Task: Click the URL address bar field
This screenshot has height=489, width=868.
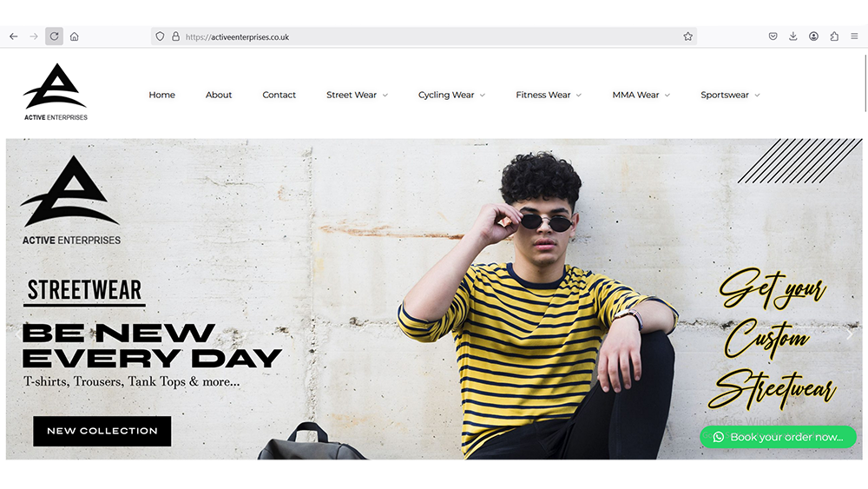Action: [x=424, y=36]
